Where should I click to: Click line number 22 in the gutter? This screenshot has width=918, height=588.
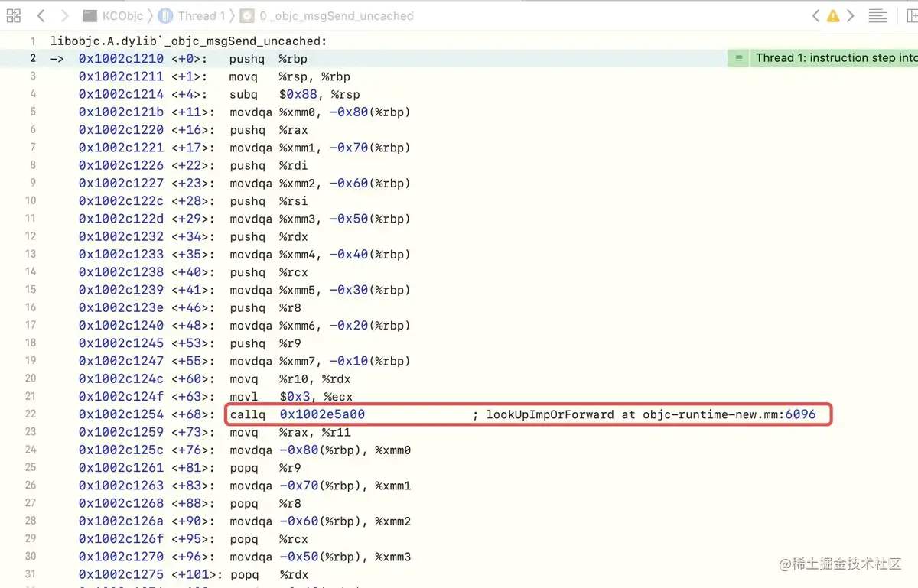pyautogui.click(x=31, y=414)
